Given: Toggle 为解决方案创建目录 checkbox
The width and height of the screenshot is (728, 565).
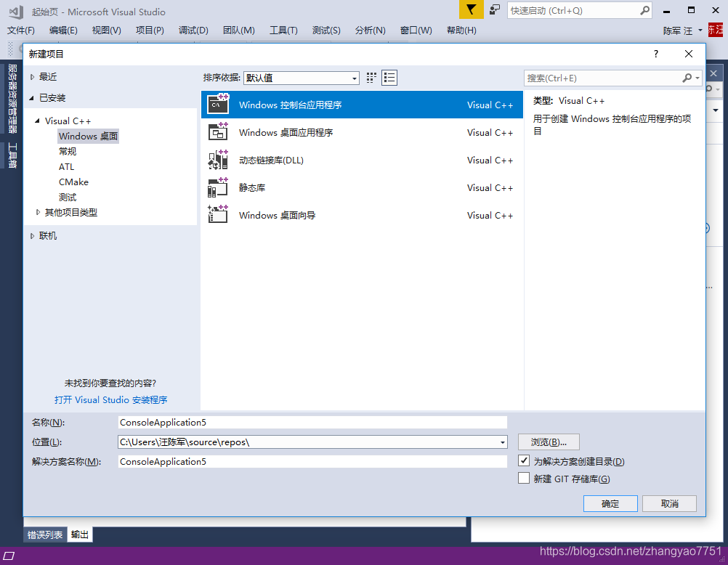Looking at the screenshot, I should click(524, 460).
